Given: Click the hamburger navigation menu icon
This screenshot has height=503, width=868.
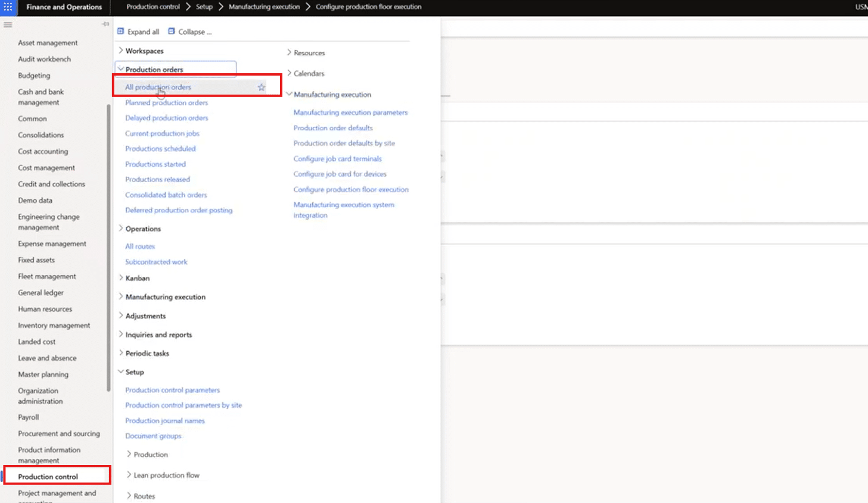Looking at the screenshot, I should (x=8, y=25).
